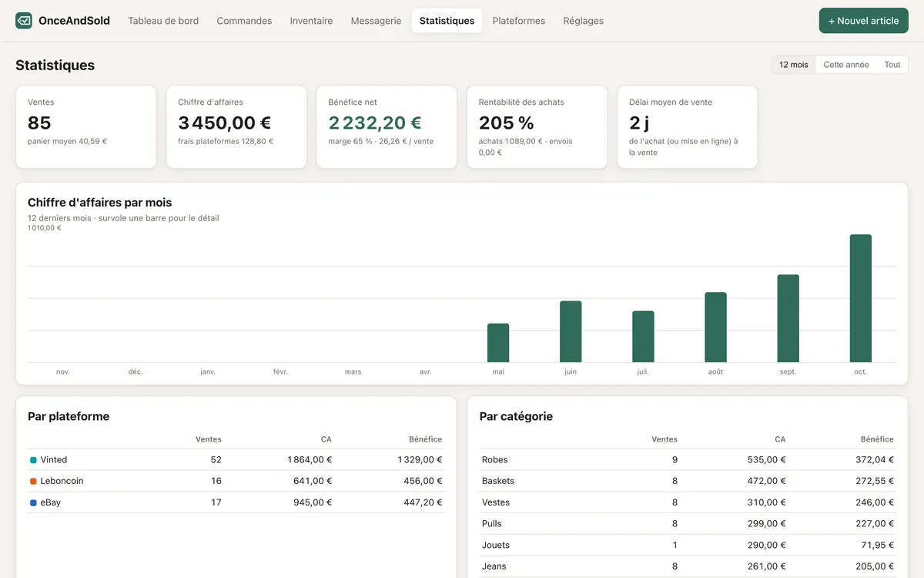Open the Messagerie tab
Screen dimensions: 924x578
(376, 21)
